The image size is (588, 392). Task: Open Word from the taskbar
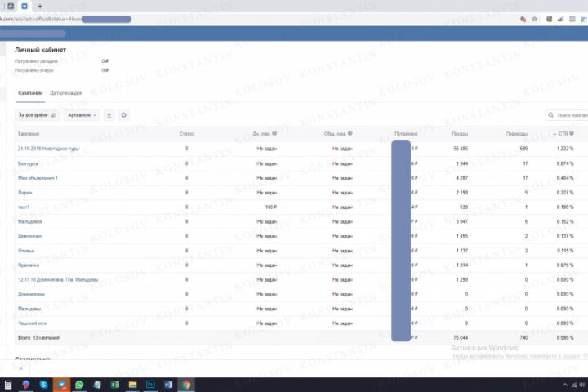point(168,385)
